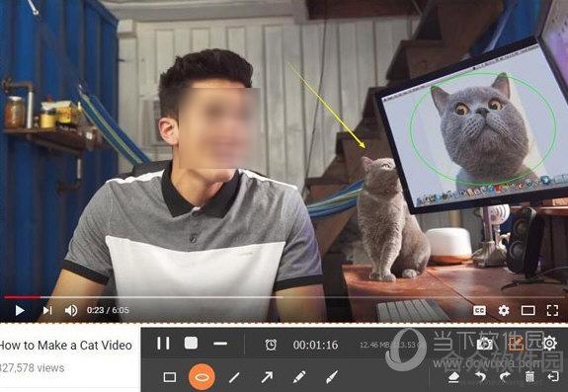Stop the recording with the square button
The image size is (568, 392).
point(191,343)
